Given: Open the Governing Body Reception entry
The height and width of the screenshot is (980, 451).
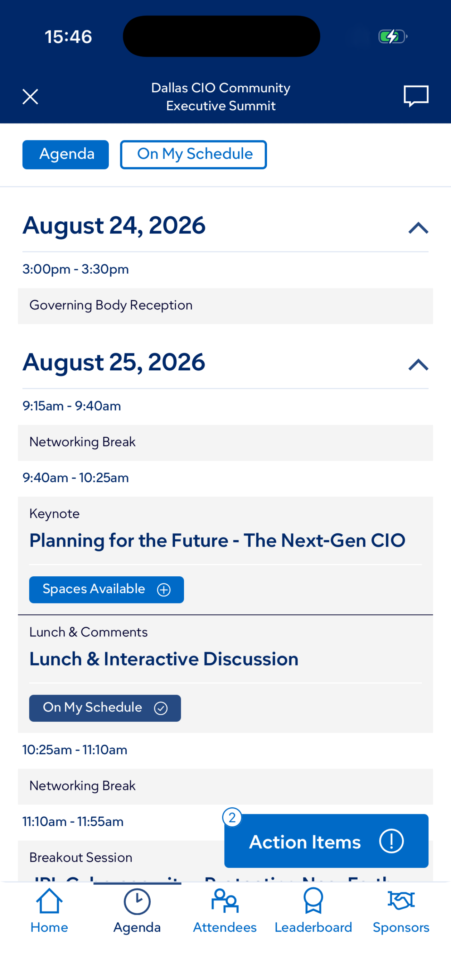Looking at the screenshot, I should tap(225, 306).
